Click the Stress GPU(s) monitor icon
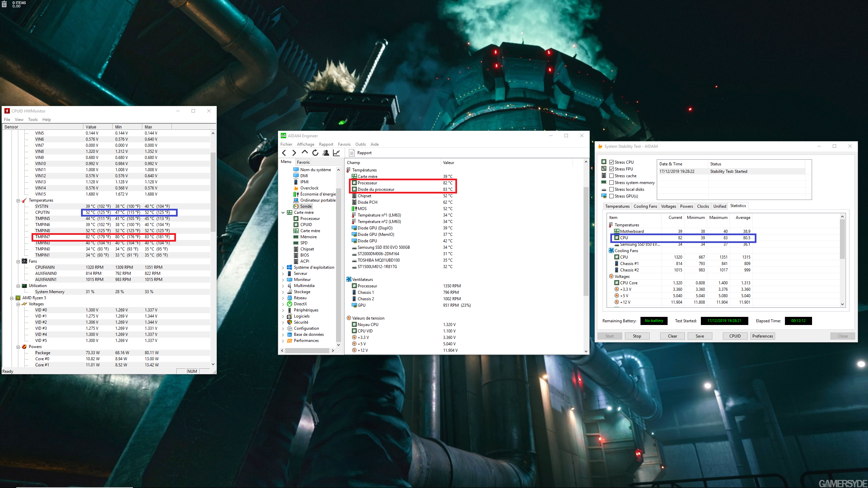 point(604,196)
